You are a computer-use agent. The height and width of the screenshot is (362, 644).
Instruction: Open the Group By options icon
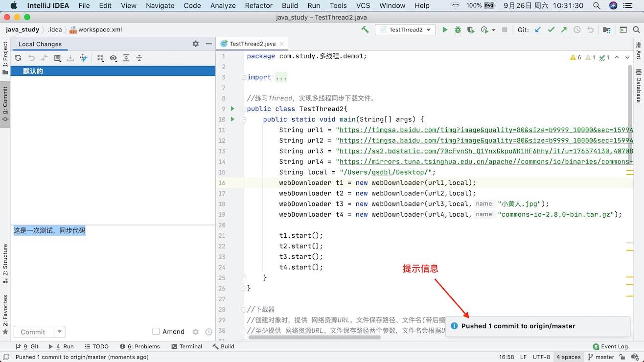point(100,58)
